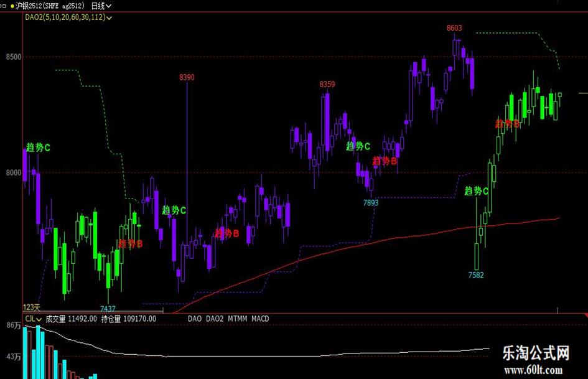Click the 86万 volume axis label
This screenshot has height=379, width=588.
click(x=14, y=325)
